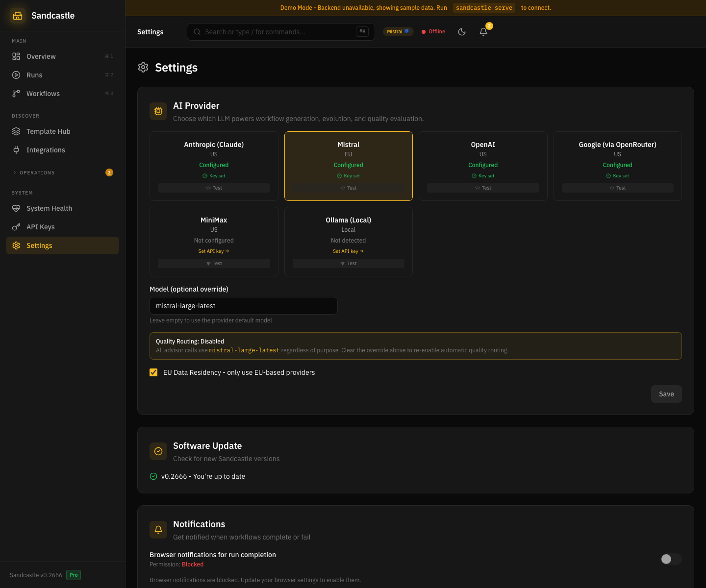
Task: Click the notification count badge on bell
Action: [489, 26]
